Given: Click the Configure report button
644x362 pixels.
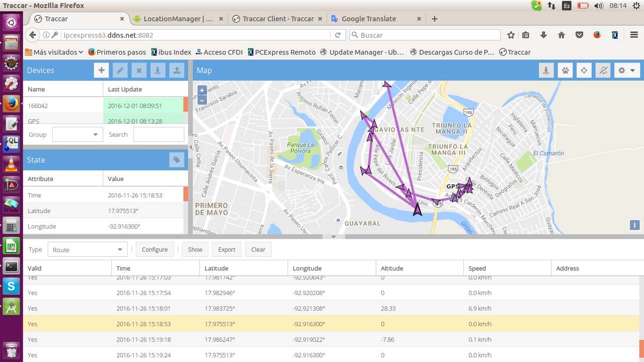Looking at the screenshot, I should tap(154, 250).
